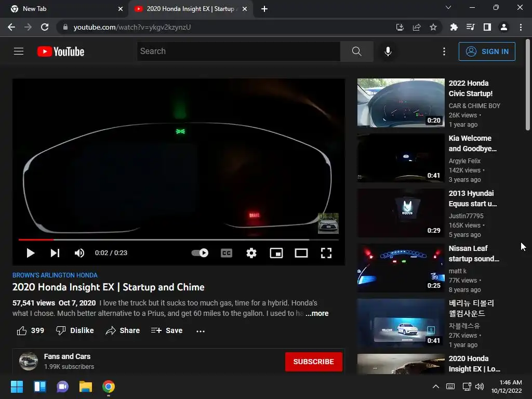Mute the video volume speaker icon
This screenshot has width=532, height=399.
coord(79,253)
